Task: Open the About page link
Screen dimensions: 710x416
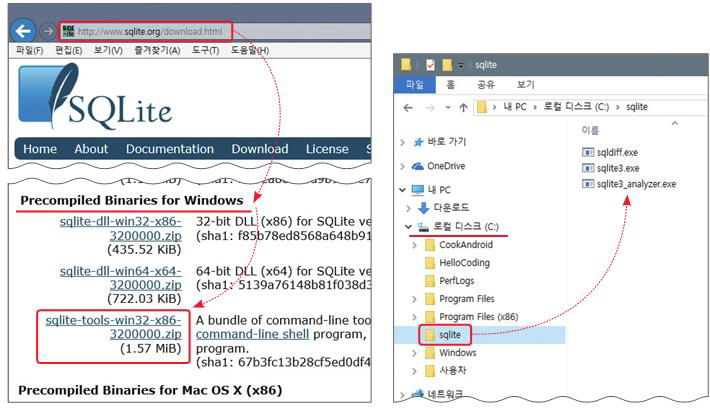Action: (x=91, y=149)
